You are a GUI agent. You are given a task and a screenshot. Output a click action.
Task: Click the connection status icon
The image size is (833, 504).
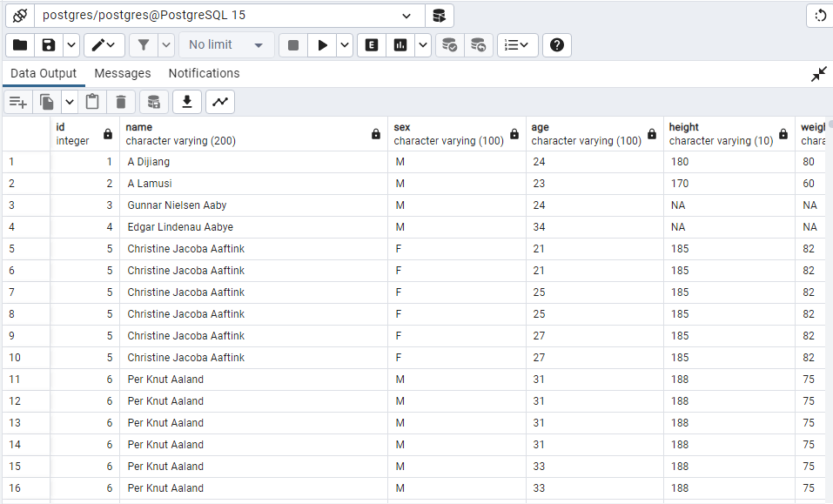point(19,16)
